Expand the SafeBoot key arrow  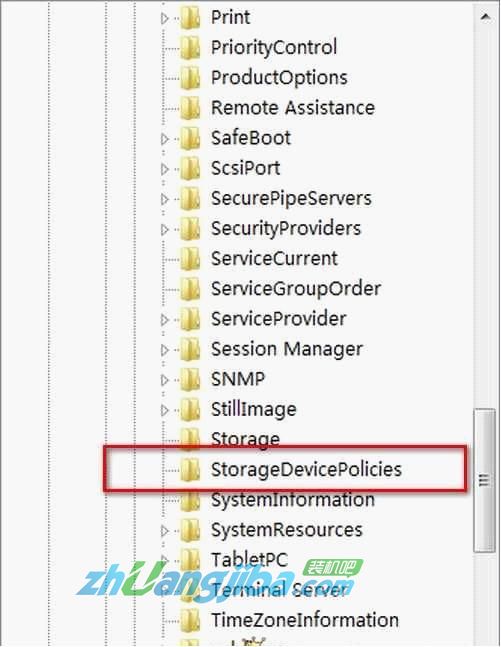[x=165, y=139]
